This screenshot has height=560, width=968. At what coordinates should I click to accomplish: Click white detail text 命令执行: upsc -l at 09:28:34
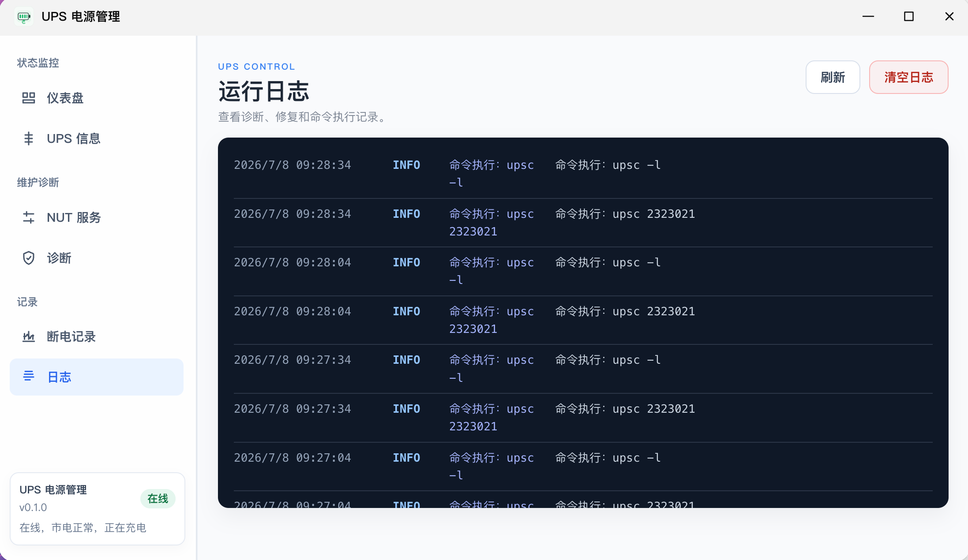point(608,165)
